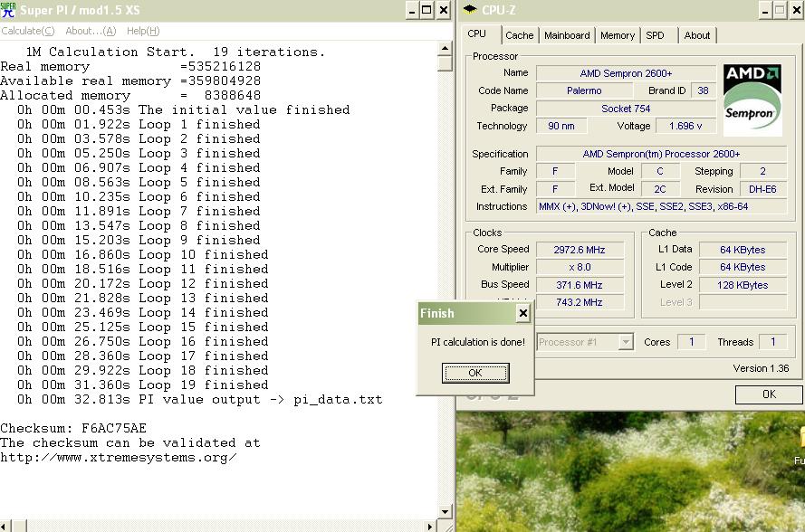Click the xtremesystems.org URL text

tap(119, 458)
